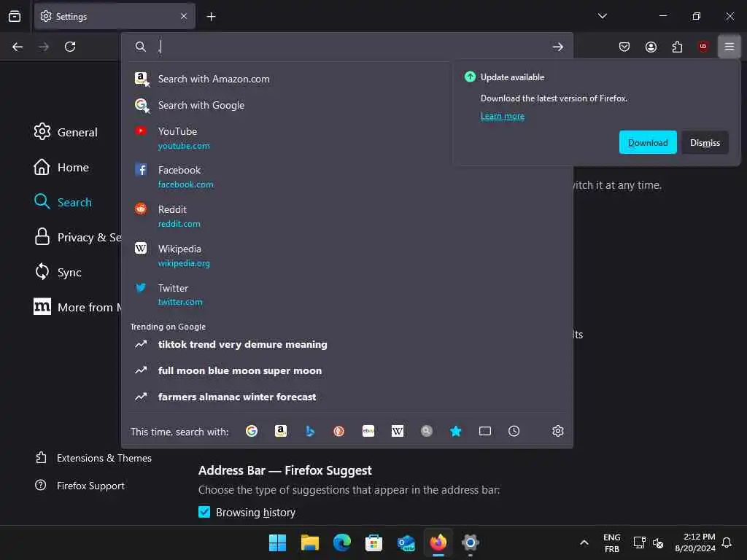The image size is (747, 560).
Task: Open Firefox Support link
Action: 80,485
